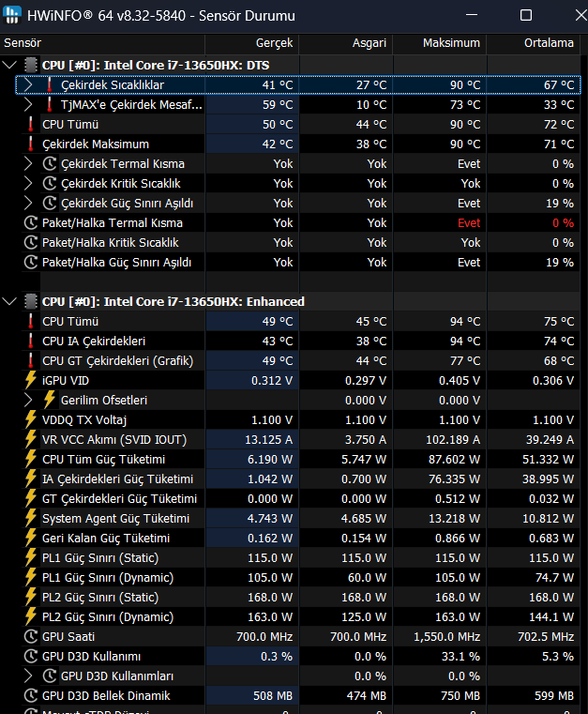Click the 13.125 A current value
588x714 pixels.
coord(269,439)
